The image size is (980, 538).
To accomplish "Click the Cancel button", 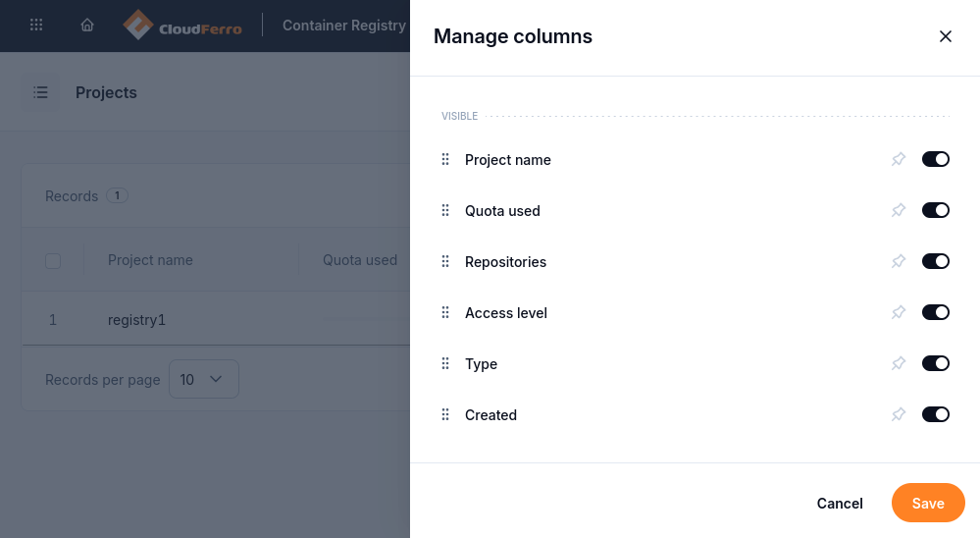I will (840, 503).
